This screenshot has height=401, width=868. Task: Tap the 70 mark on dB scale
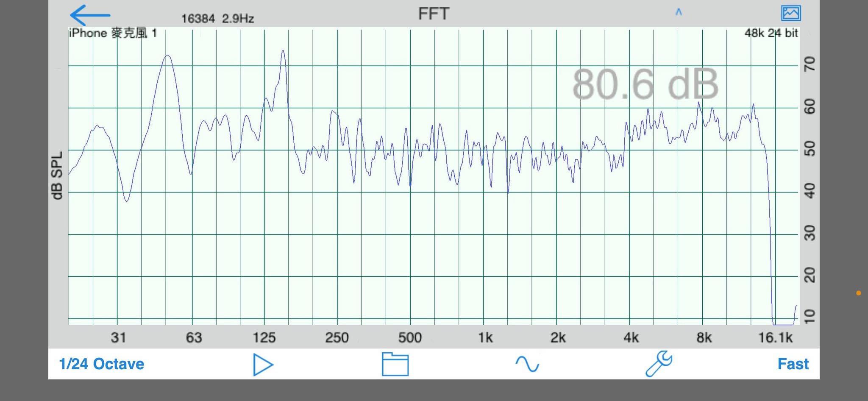click(810, 64)
